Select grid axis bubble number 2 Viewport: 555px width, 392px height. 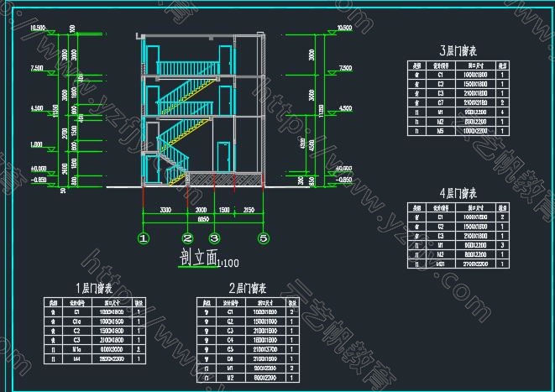[x=188, y=238]
